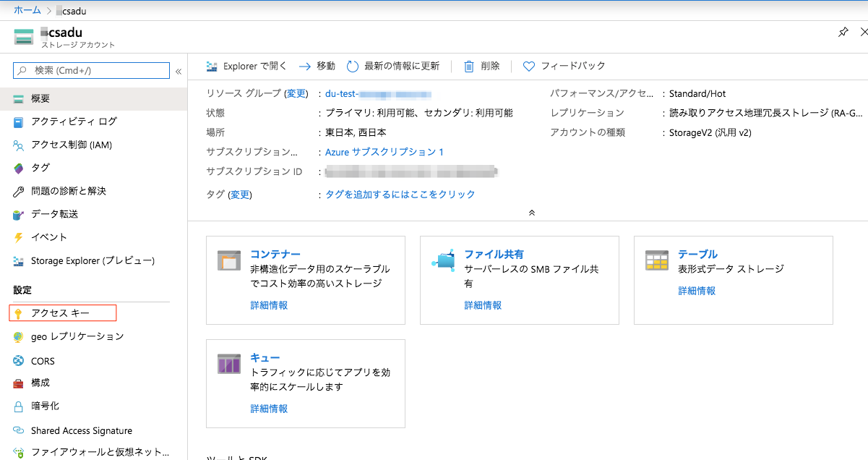Open 詳細情報 under キュー
Image resolution: width=868 pixels, height=460 pixels.
(269, 409)
